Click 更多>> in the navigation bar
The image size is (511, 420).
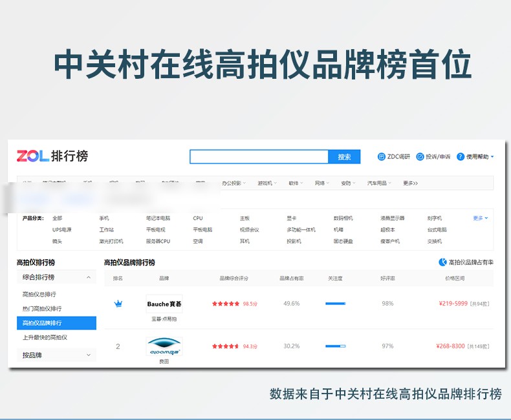pyautogui.click(x=410, y=183)
